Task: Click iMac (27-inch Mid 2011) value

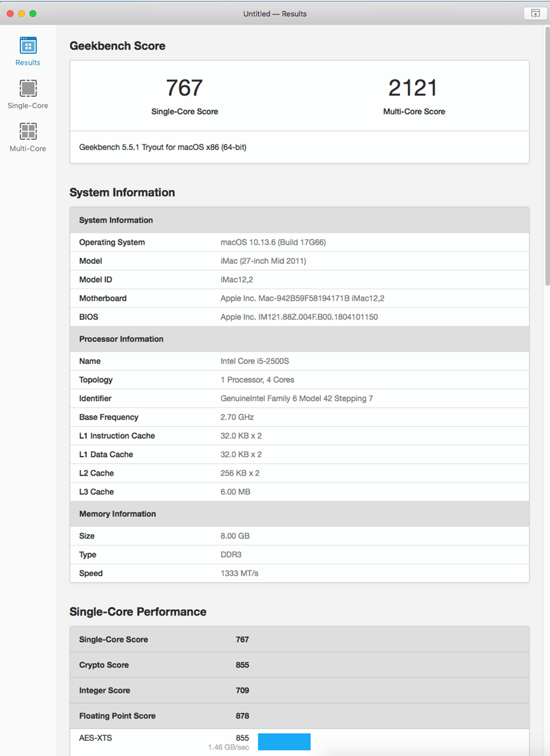Action: [263, 261]
